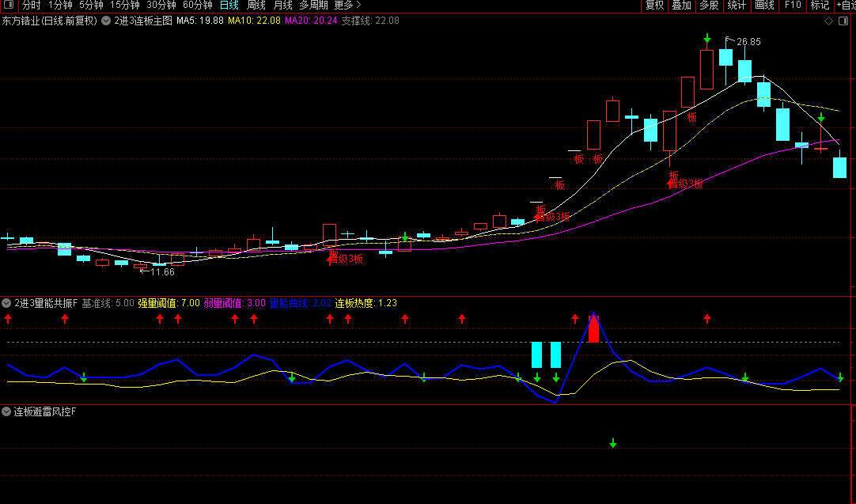Toggle the left sidebar panel icon

pos(9,5)
